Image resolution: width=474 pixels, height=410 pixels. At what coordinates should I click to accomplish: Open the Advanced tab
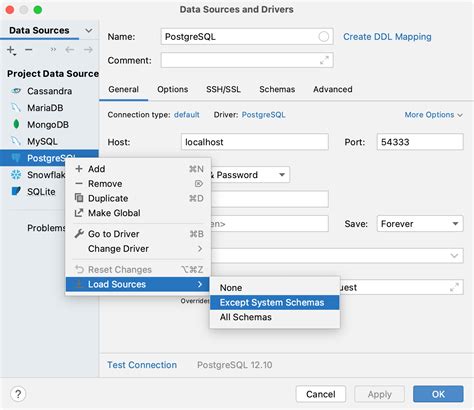click(333, 89)
